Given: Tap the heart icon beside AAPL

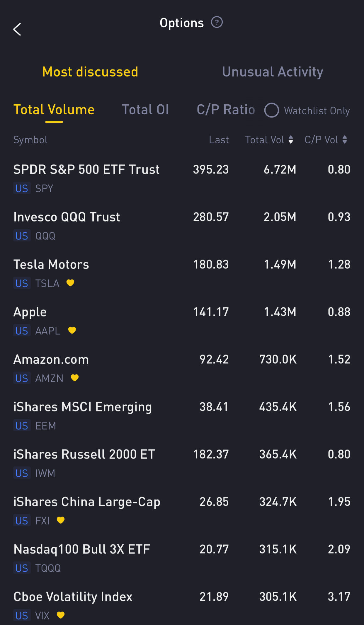Looking at the screenshot, I should pyautogui.click(x=72, y=330).
